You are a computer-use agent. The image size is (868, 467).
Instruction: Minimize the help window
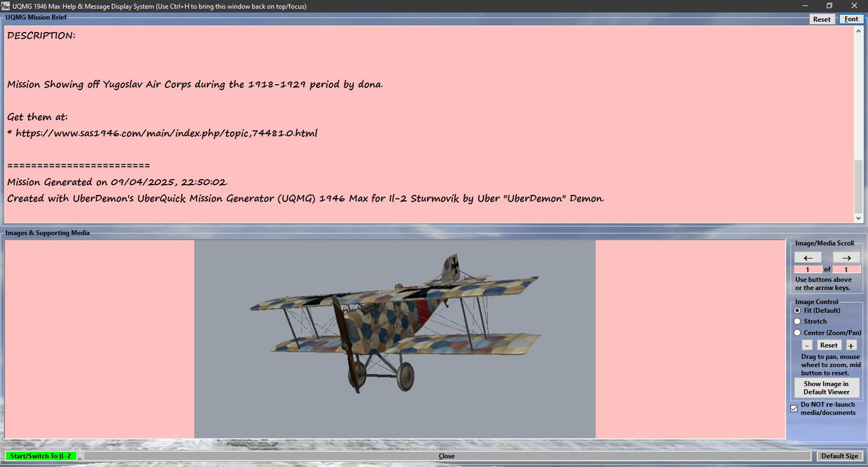coord(804,5)
